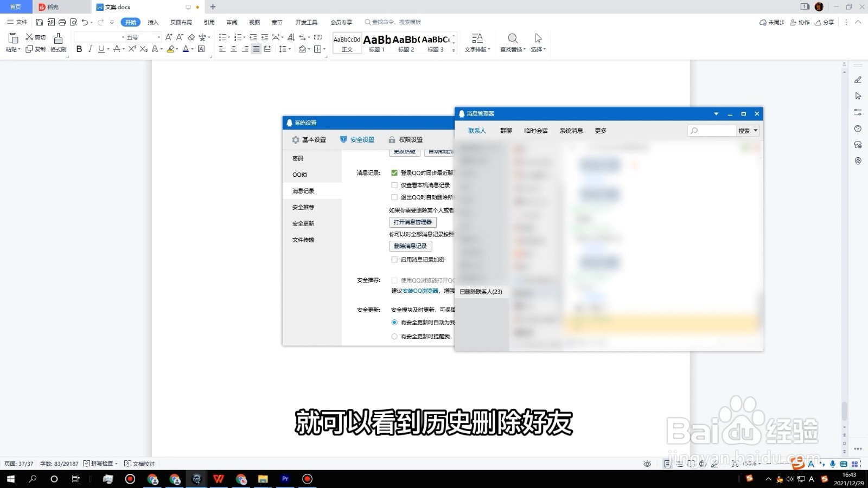868x488 pixels.
Task: Apply the Normal (正文) style
Action: 347,43
